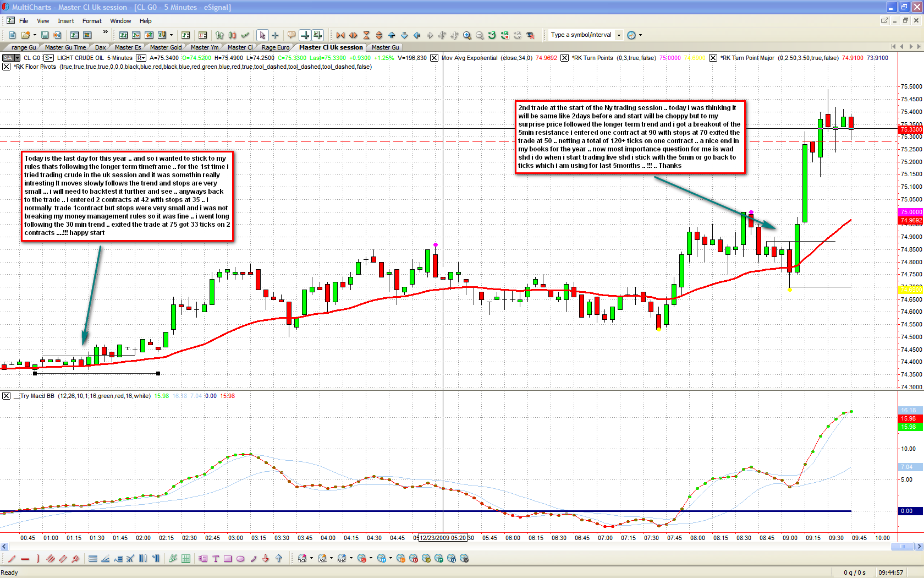The image size is (924, 578).
Task: Click the Open folder icon
Action: (25, 35)
